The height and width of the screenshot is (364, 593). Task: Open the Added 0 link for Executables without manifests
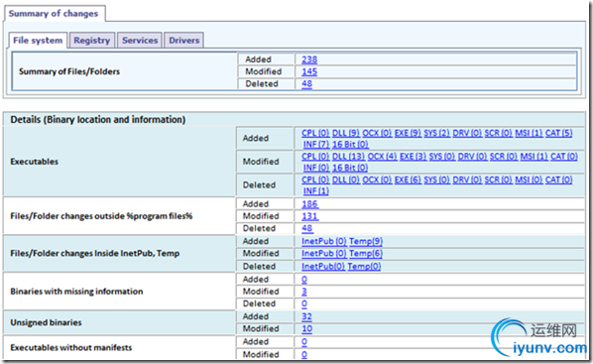[x=304, y=341]
